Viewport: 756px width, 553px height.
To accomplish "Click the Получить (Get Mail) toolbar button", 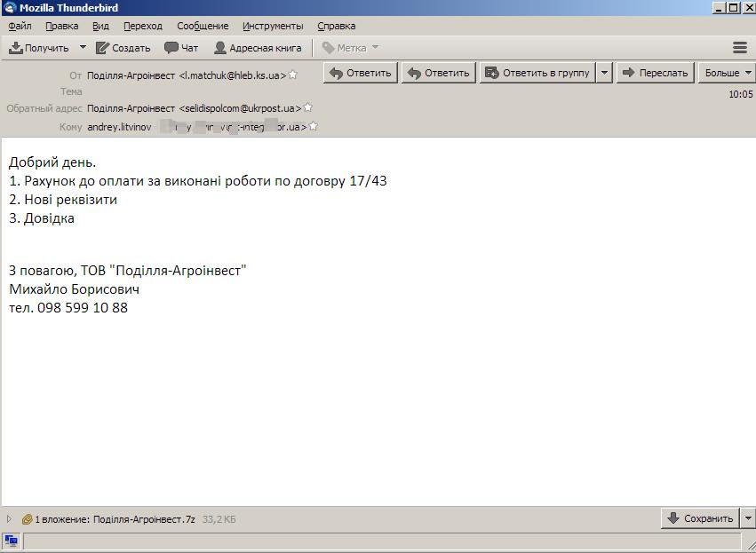I will (39, 48).
